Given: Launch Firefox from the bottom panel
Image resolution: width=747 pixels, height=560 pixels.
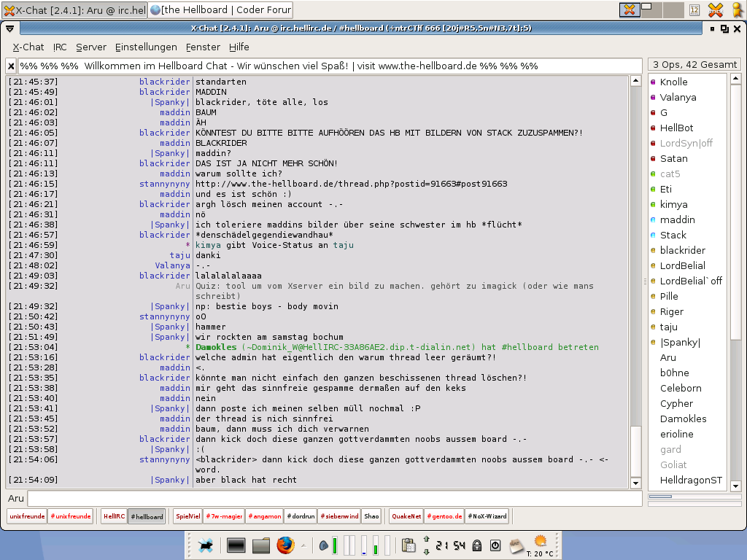Looking at the screenshot, I should pyautogui.click(x=285, y=545).
